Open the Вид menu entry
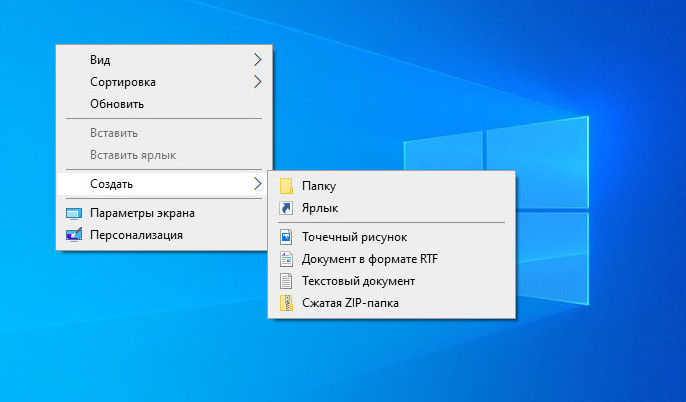 coord(162,59)
